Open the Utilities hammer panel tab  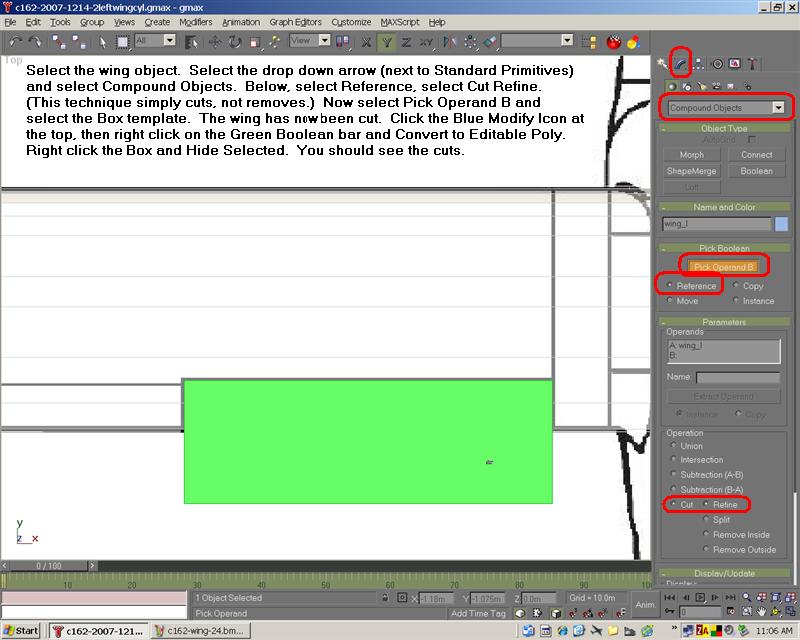coord(752,64)
